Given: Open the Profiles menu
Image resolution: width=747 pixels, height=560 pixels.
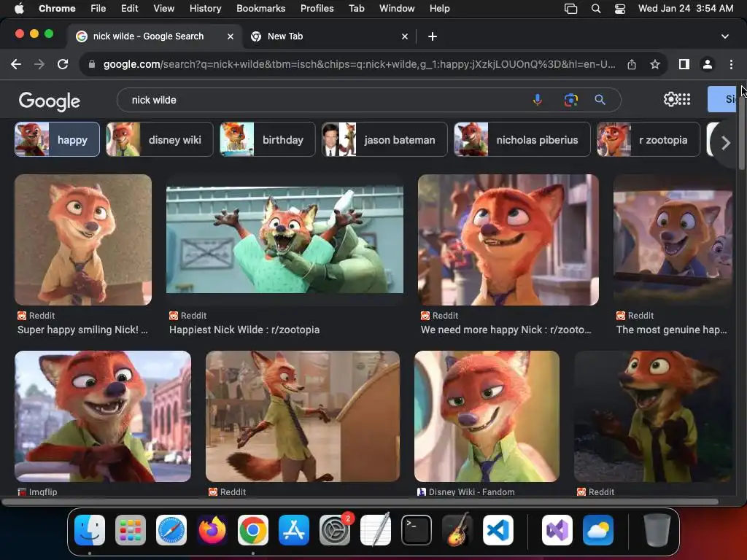Looking at the screenshot, I should (x=317, y=9).
